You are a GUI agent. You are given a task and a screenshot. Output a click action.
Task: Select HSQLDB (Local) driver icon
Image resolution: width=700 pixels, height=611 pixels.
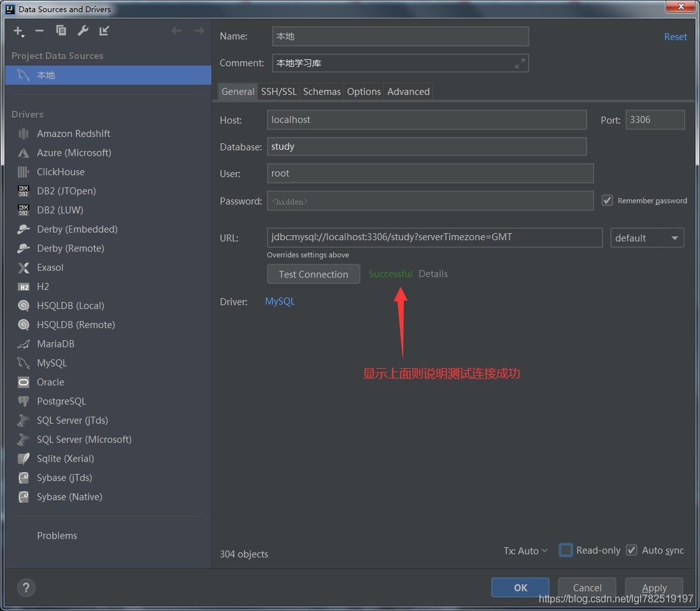click(x=23, y=306)
